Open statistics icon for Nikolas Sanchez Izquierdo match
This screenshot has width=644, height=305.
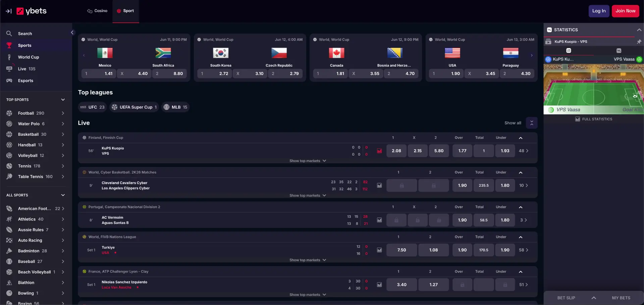tap(379, 285)
